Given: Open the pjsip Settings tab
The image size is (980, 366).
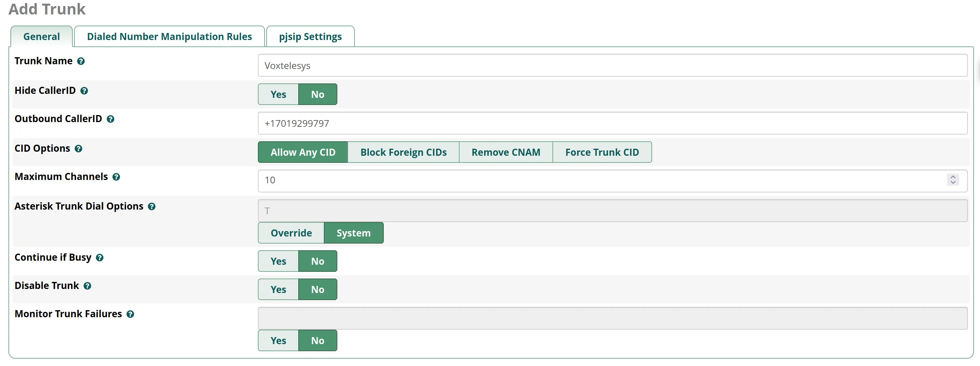Looking at the screenshot, I should [x=310, y=36].
